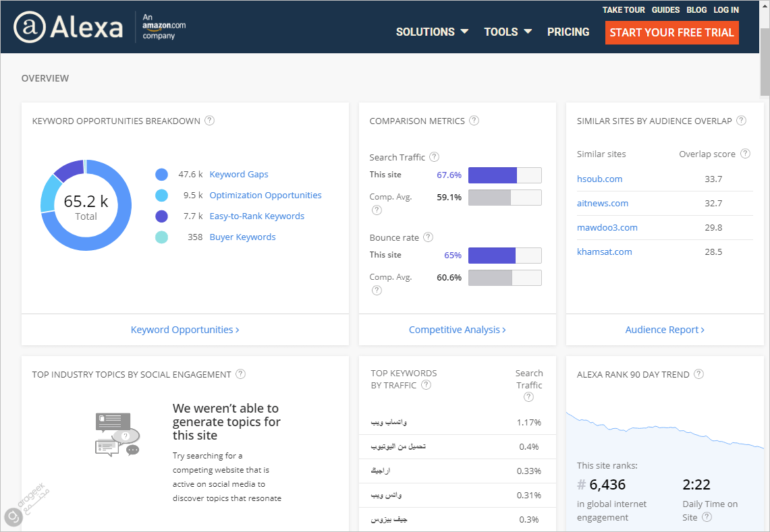Click the 67.6% search traffic percentage
The image size is (770, 532).
449,175
